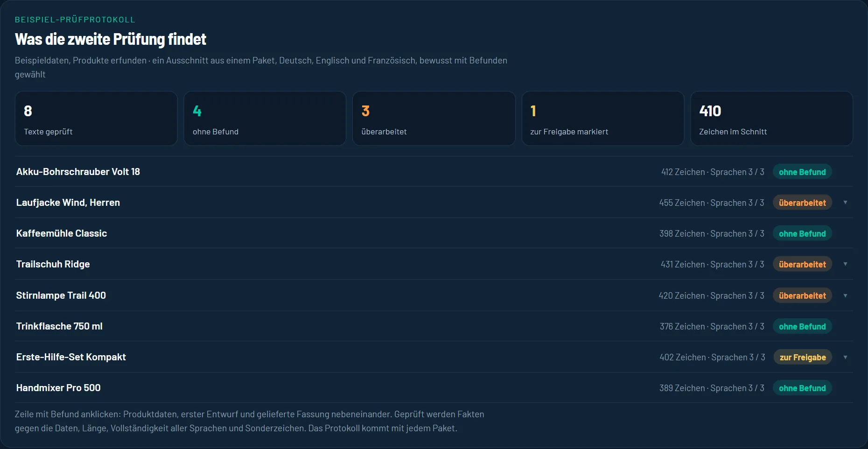This screenshot has width=868, height=449.
Task: Click the 'überarbeitet' badge for Stirnlampe Trail 400
Action: pyautogui.click(x=802, y=295)
